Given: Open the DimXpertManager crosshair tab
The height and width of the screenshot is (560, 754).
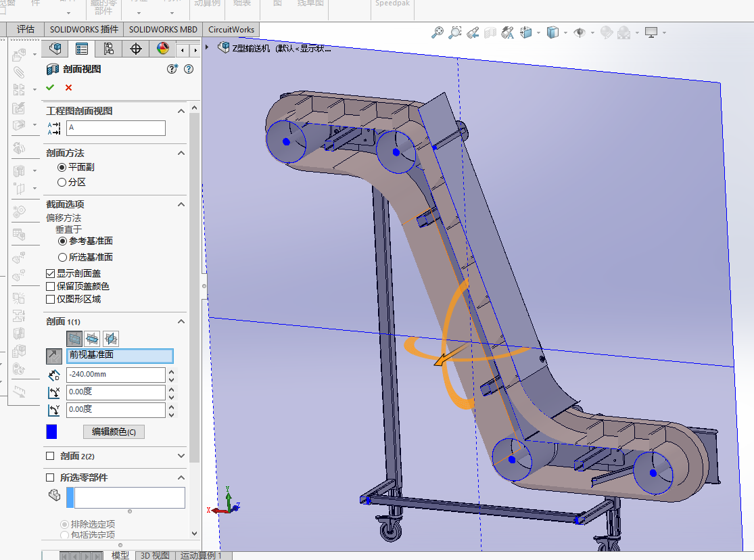Looking at the screenshot, I should point(135,48).
